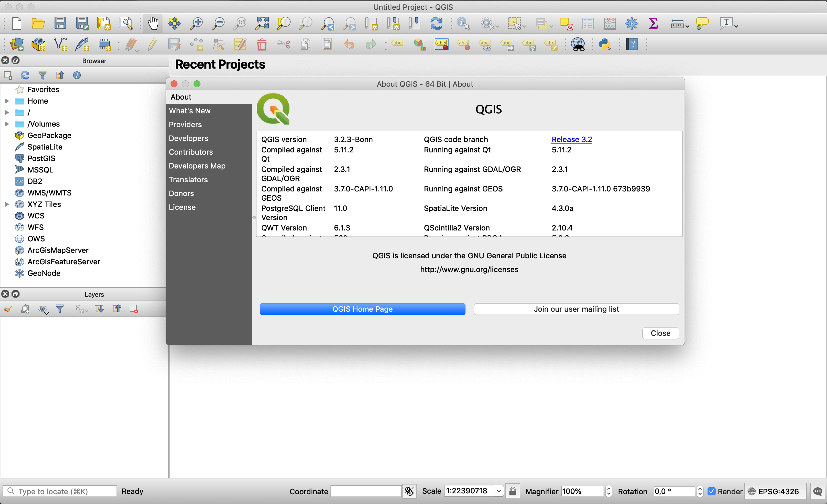Toggle the extents display button next to Coordinate

coord(409,491)
